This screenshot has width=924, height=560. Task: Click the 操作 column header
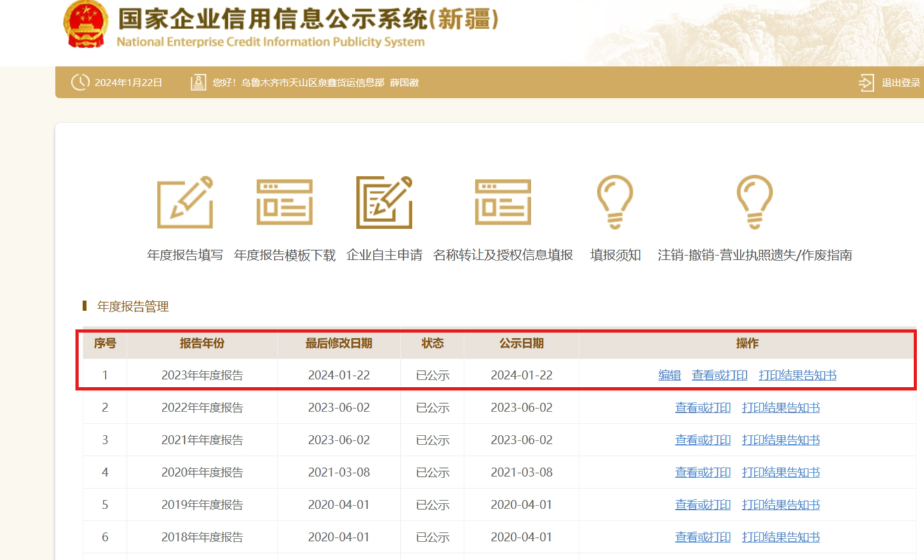(747, 343)
